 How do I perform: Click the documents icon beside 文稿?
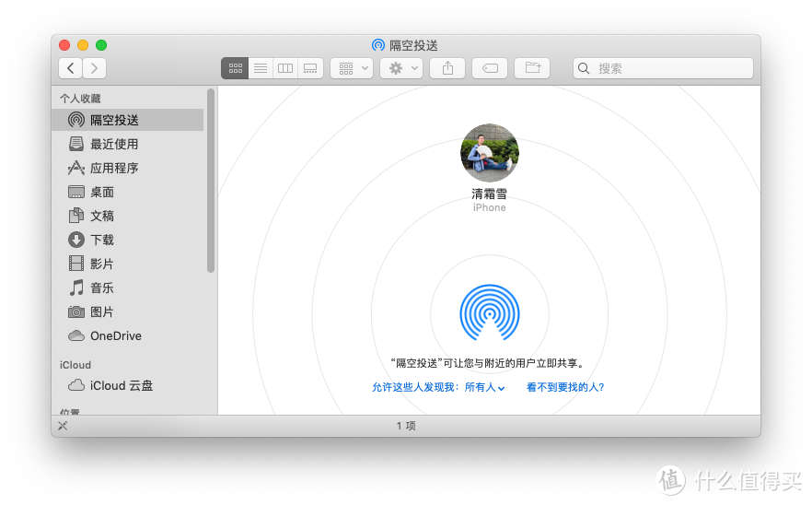coord(76,216)
